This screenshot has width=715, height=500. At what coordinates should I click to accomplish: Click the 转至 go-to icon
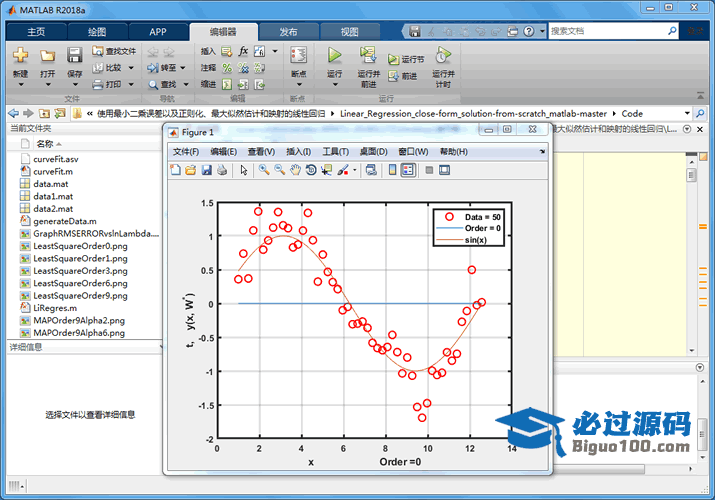tap(153, 68)
